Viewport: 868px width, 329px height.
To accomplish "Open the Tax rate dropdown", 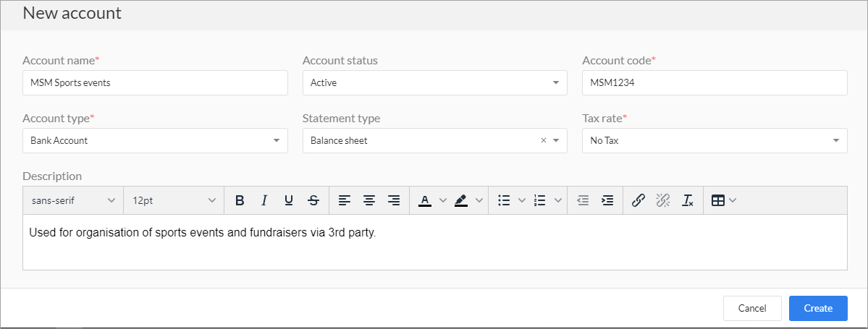I will coord(715,140).
